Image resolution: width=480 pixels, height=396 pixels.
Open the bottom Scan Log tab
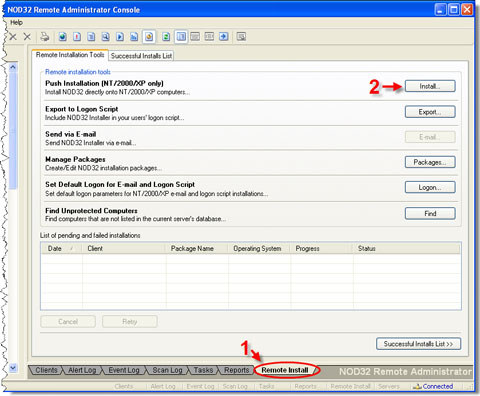click(x=167, y=370)
